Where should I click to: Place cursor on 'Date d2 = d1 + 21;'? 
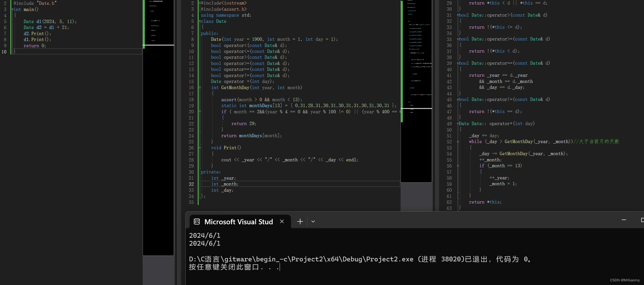(x=46, y=28)
